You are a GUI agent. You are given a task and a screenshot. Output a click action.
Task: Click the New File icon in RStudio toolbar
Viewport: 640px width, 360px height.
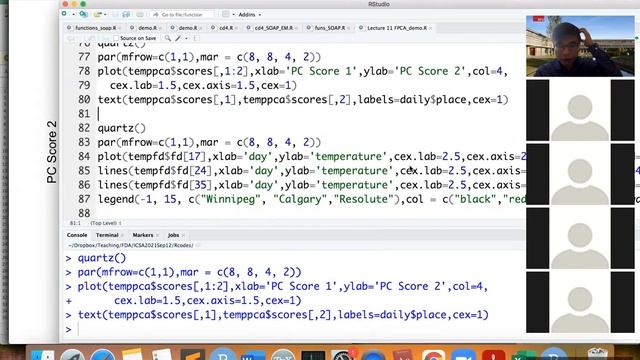point(64,14)
